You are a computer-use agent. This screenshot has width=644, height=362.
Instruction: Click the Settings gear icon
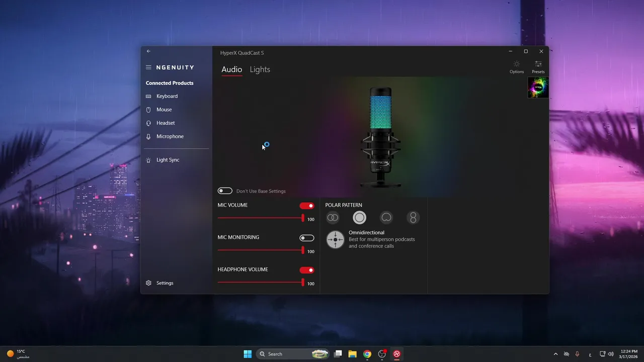pos(148,283)
